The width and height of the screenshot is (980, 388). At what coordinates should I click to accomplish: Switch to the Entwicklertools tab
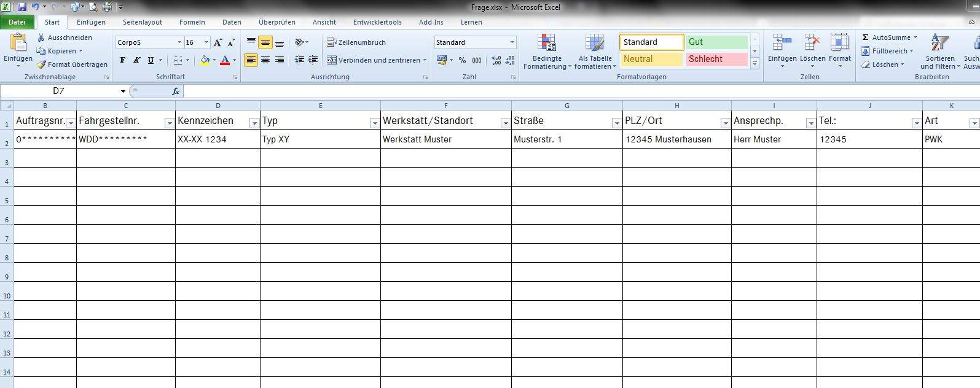coord(377,22)
